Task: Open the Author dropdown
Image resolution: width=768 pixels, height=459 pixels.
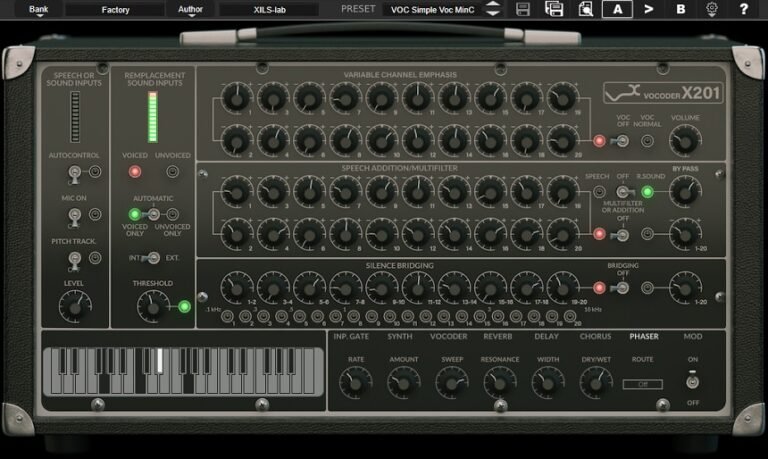Action: pos(191,9)
